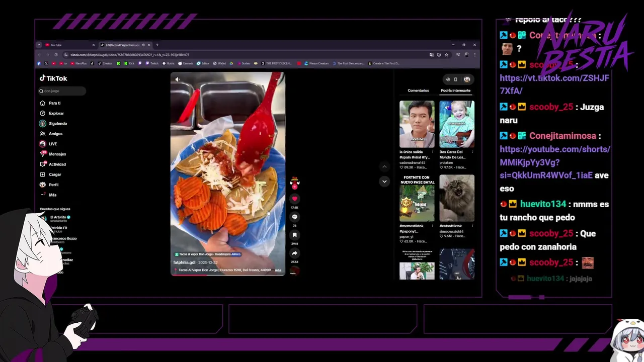Open a new browser tab
Image resolution: width=644 pixels, height=362 pixels.
coord(157,45)
